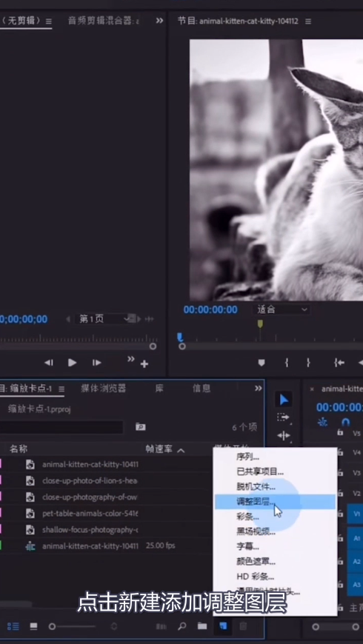
Task: Open the Project panel hamburger menu
Action: pyautogui.click(x=61, y=389)
